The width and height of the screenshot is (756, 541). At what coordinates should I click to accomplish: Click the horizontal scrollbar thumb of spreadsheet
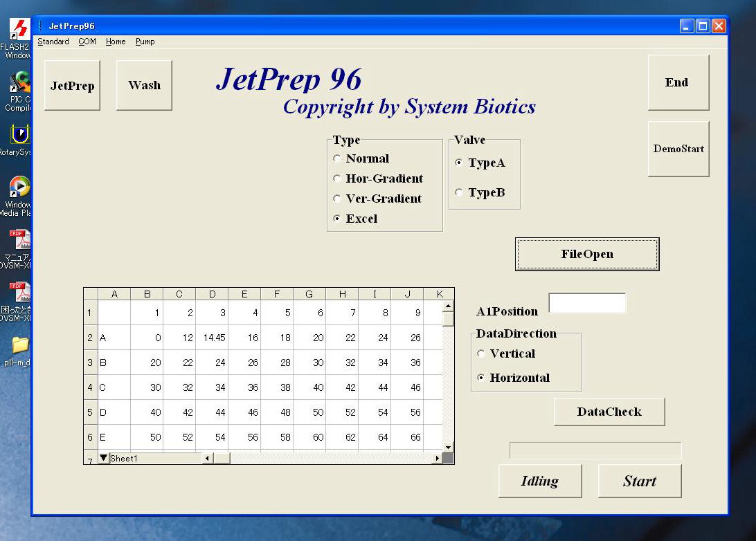tap(222, 458)
